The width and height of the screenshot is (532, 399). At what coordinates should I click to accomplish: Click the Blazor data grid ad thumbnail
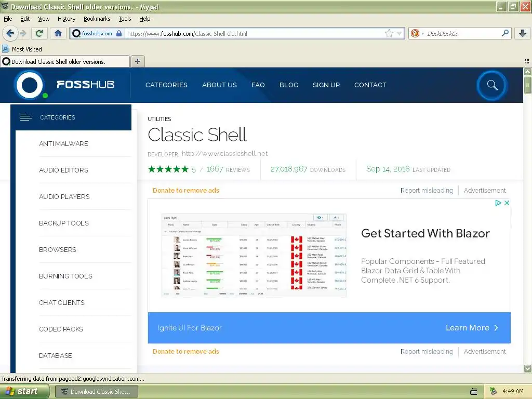[254, 255]
